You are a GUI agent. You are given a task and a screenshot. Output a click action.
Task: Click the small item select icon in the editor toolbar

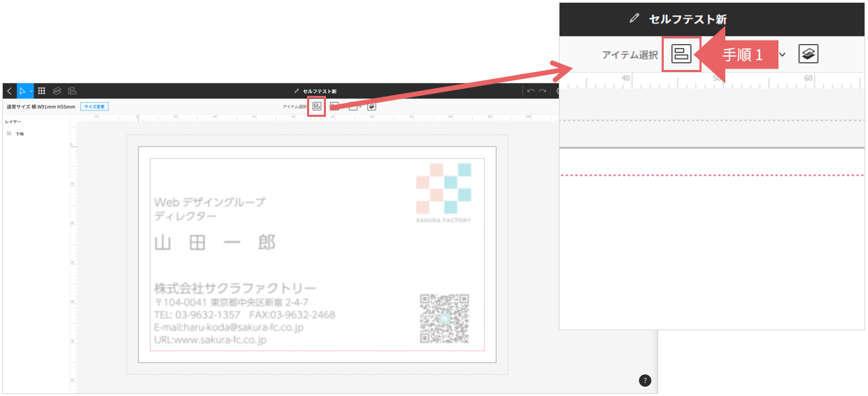317,106
